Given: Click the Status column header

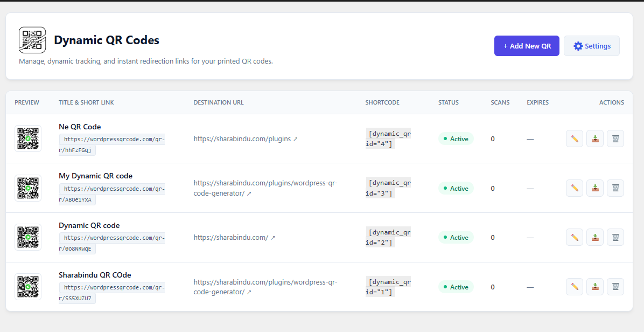Looking at the screenshot, I should pyautogui.click(x=449, y=102).
